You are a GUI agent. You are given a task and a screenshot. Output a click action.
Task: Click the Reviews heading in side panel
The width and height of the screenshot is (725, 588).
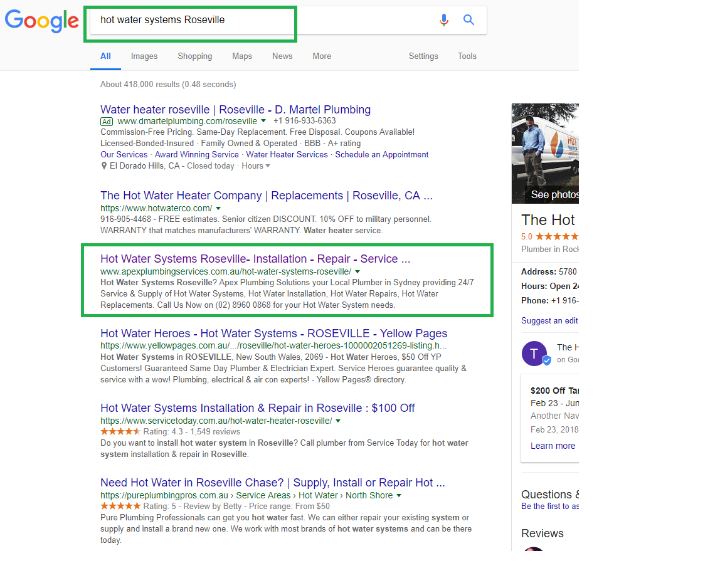click(542, 533)
